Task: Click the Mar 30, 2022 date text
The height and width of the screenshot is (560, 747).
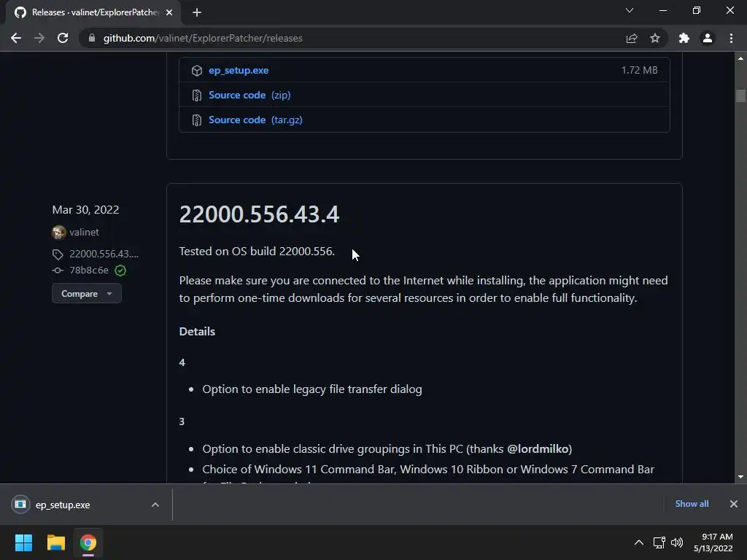Action: click(85, 209)
